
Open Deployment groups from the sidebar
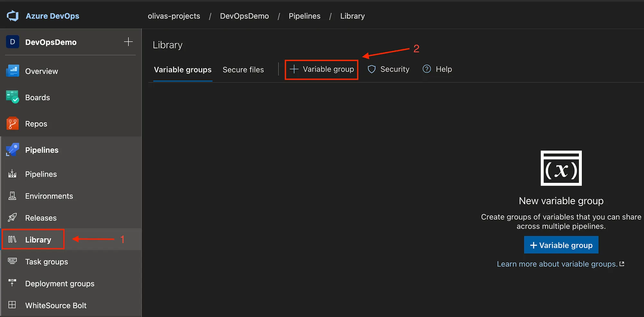point(60,284)
